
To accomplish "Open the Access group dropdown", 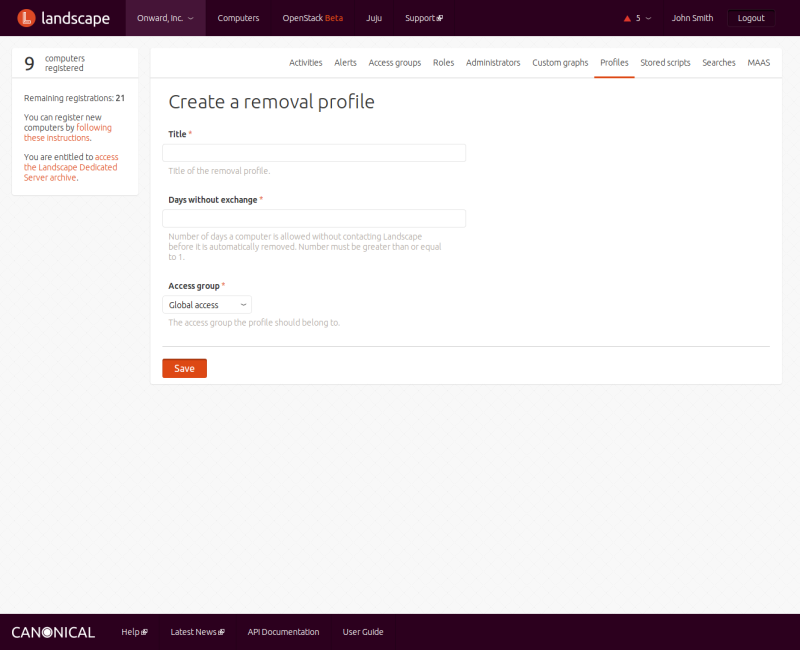I will [x=207, y=305].
